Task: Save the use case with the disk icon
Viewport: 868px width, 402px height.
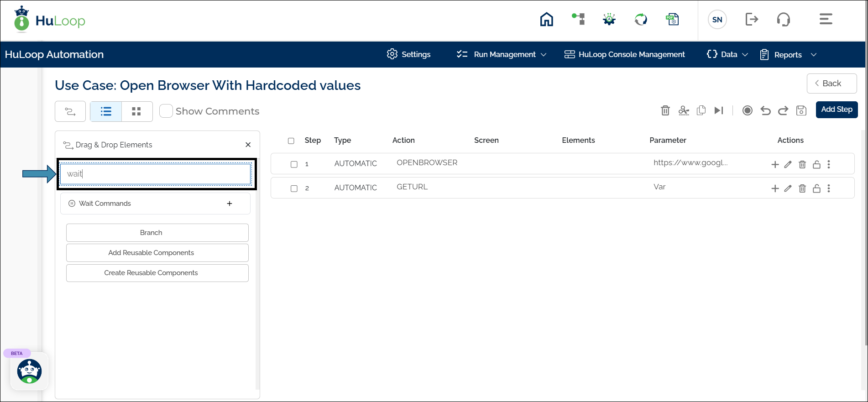Action: click(801, 110)
